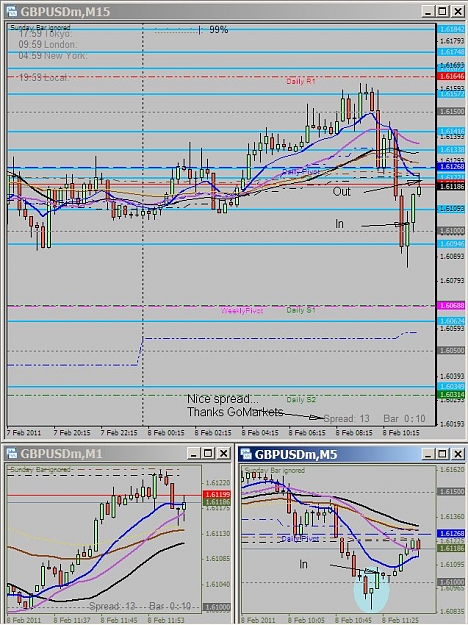The height and width of the screenshot is (625, 468).
Task: Close the GBPUSDm,M1 chart window
Action: (224, 453)
